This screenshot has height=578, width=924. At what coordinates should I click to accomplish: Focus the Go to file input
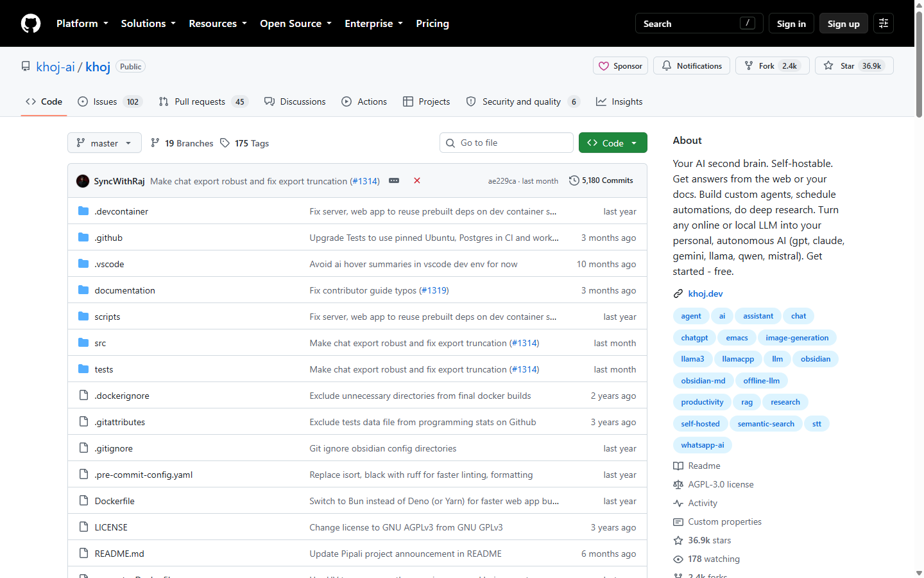(506, 143)
